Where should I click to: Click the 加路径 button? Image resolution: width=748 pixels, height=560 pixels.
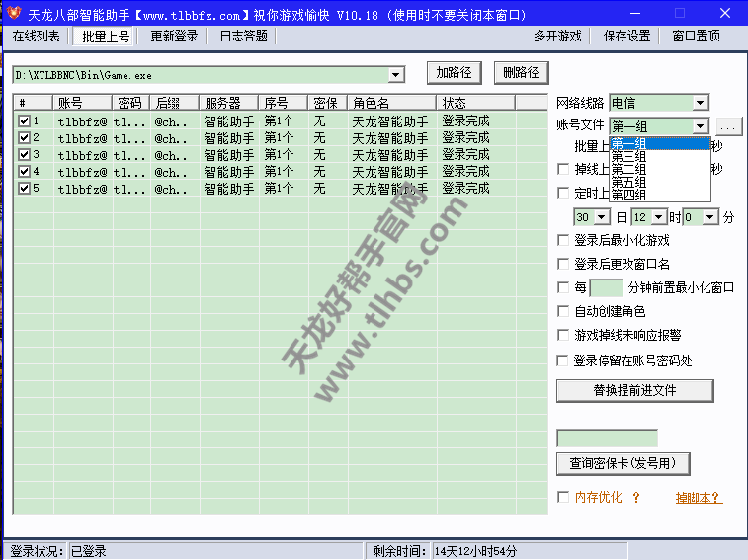point(455,73)
